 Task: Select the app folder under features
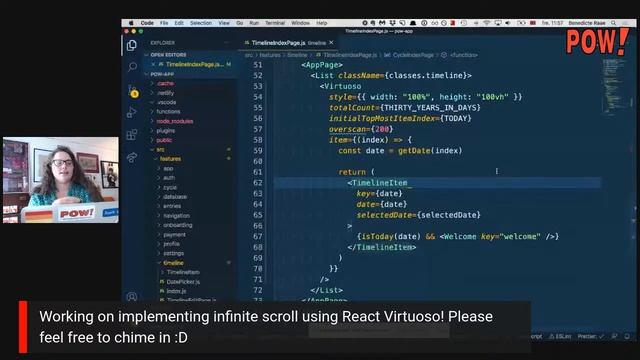click(168, 168)
